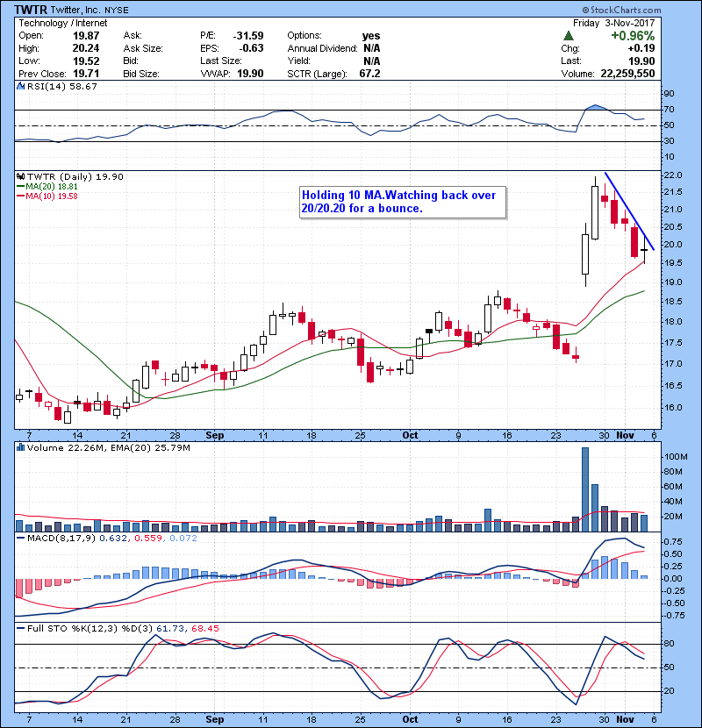Click the Annual Dividend label
The height and width of the screenshot is (728, 702).
tap(322, 48)
